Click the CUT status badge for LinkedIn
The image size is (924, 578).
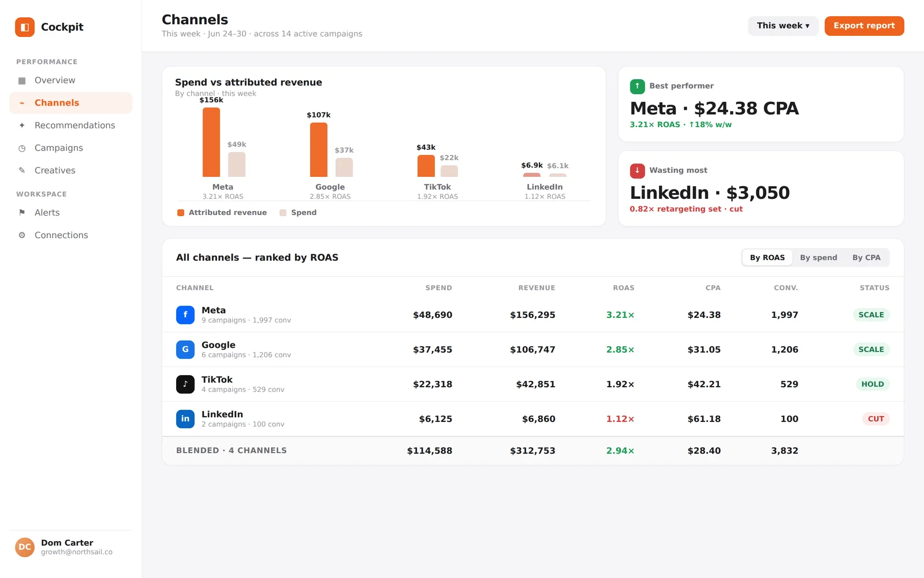pyautogui.click(x=876, y=419)
